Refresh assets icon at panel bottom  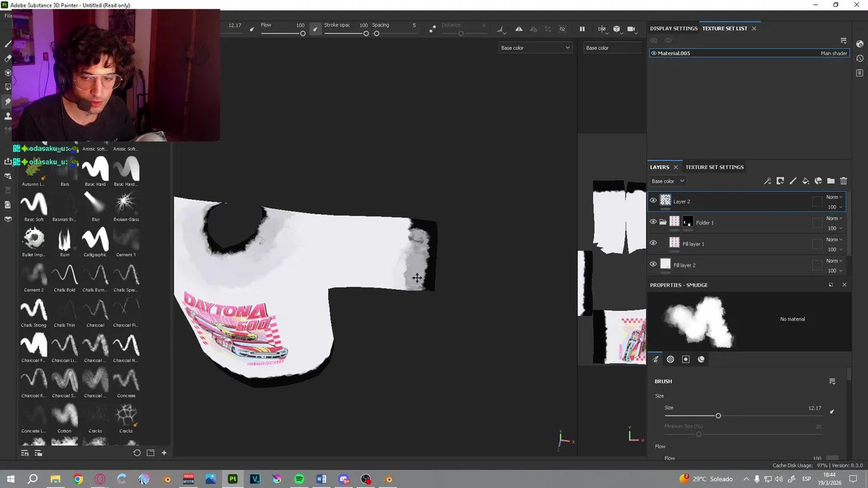coord(137,453)
